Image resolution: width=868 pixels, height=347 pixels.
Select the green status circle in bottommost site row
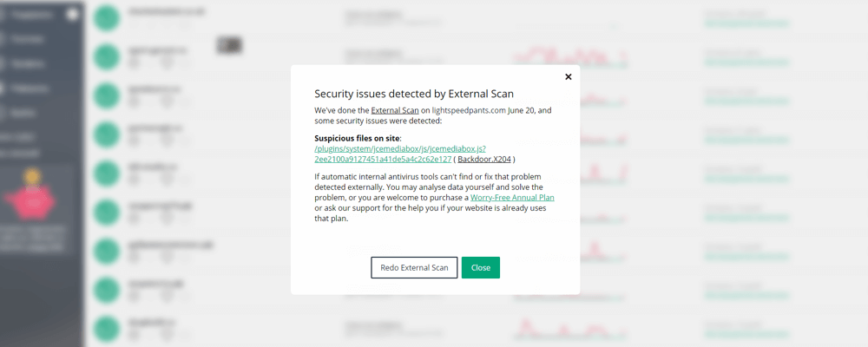coord(107,328)
